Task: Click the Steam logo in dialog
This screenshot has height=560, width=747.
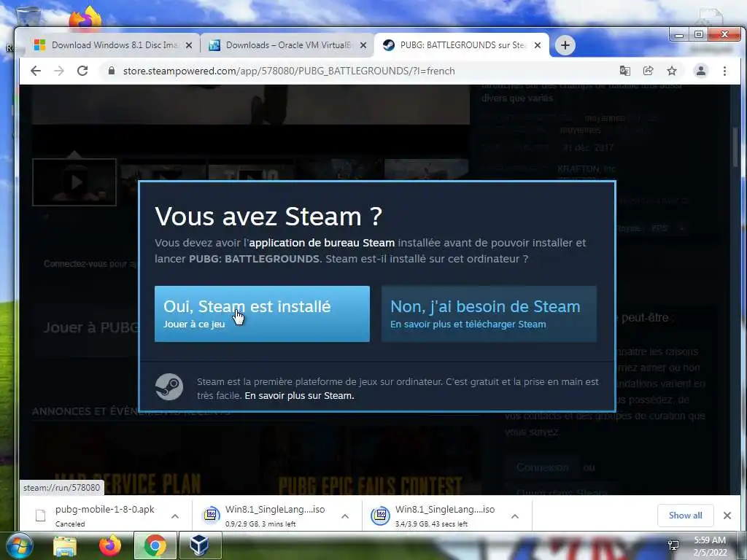Action: 169,386
